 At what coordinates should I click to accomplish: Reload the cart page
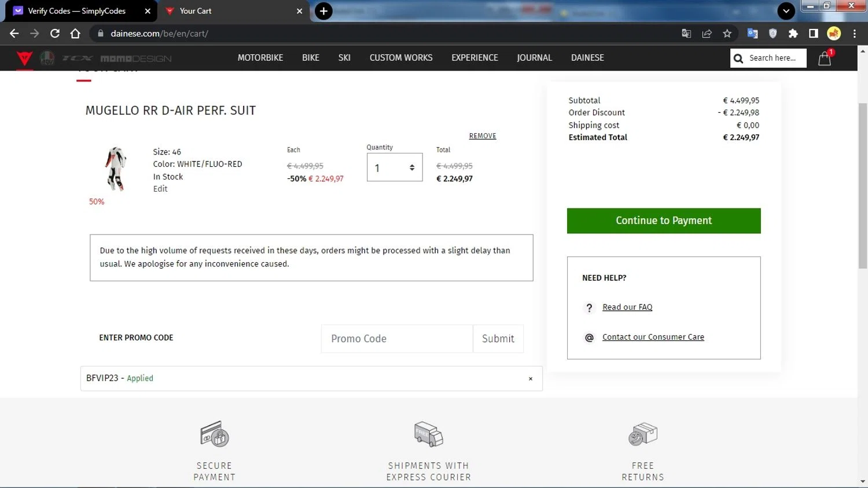click(x=55, y=34)
